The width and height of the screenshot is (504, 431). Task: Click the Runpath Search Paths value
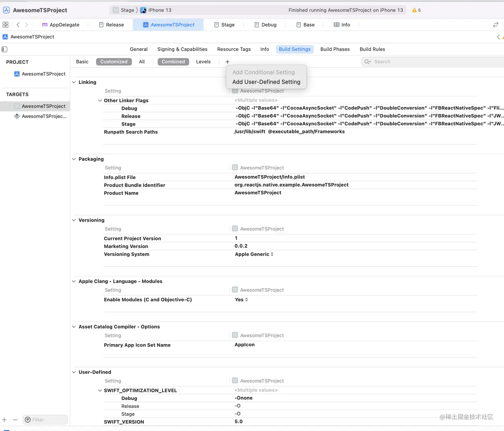pyautogui.click(x=289, y=132)
